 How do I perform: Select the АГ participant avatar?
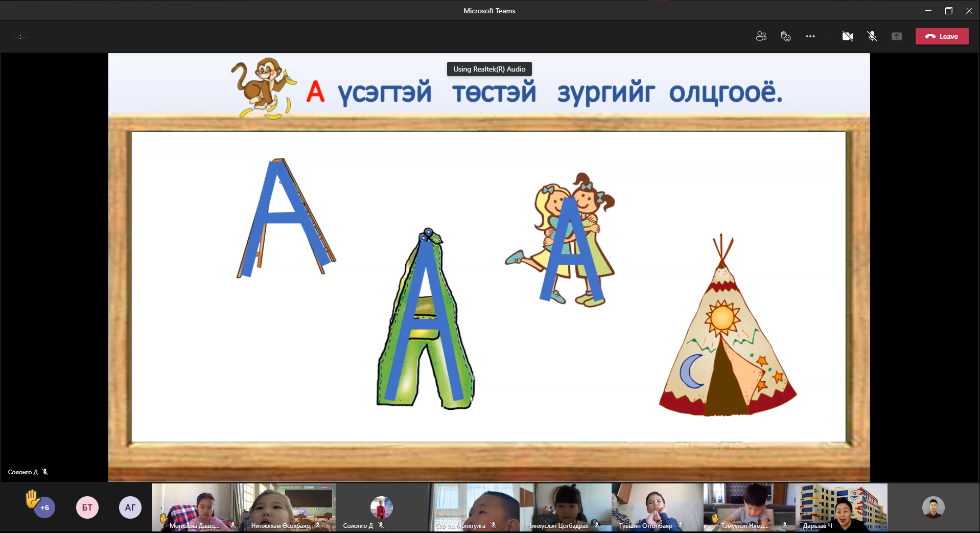(x=130, y=507)
